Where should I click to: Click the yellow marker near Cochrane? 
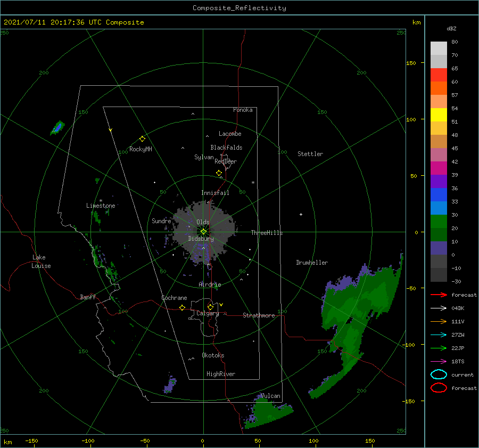coord(182,307)
